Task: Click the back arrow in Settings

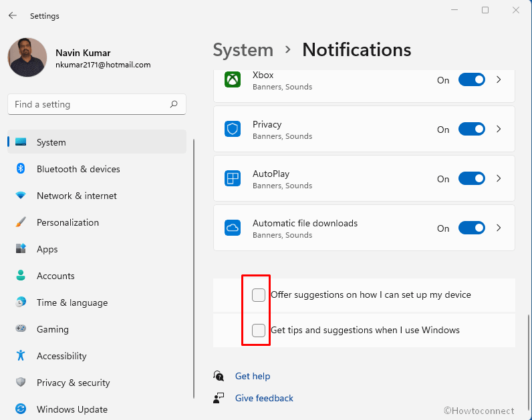Action: (13, 15)
